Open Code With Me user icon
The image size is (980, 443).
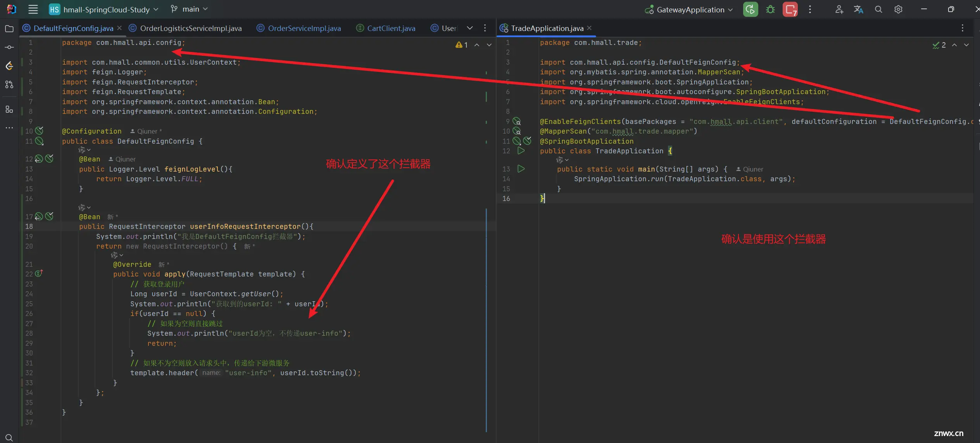pos(839,9)
